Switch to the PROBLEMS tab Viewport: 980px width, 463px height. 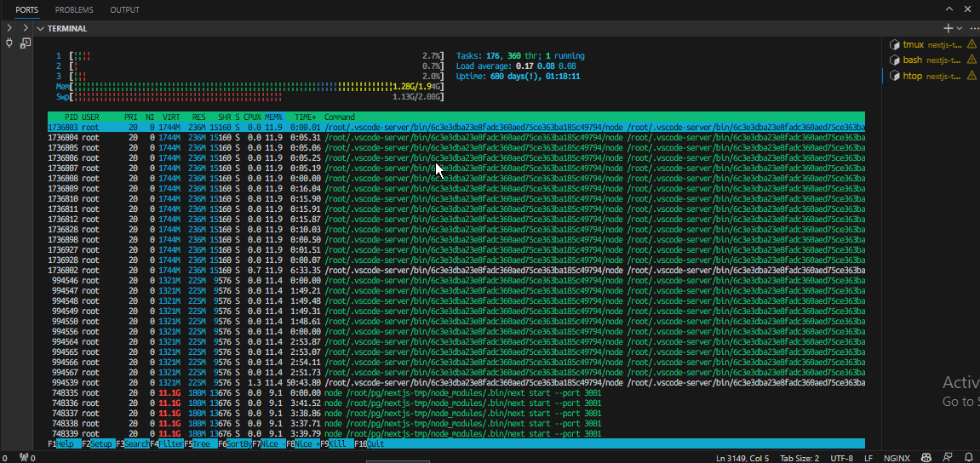pyautogui.click(x=74, y=10)
